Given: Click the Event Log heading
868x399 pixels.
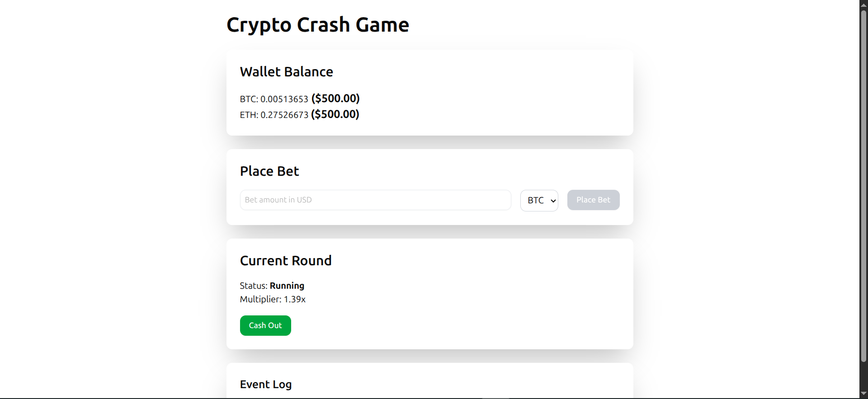Looking at the screenshot, I should pos(266,385).
